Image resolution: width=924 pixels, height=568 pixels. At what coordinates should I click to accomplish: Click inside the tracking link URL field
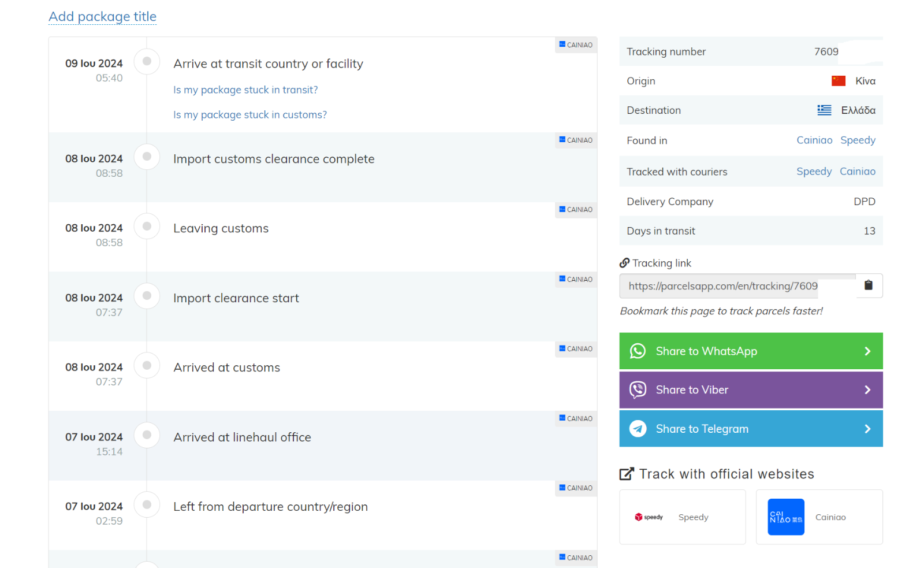pos(733,286)
